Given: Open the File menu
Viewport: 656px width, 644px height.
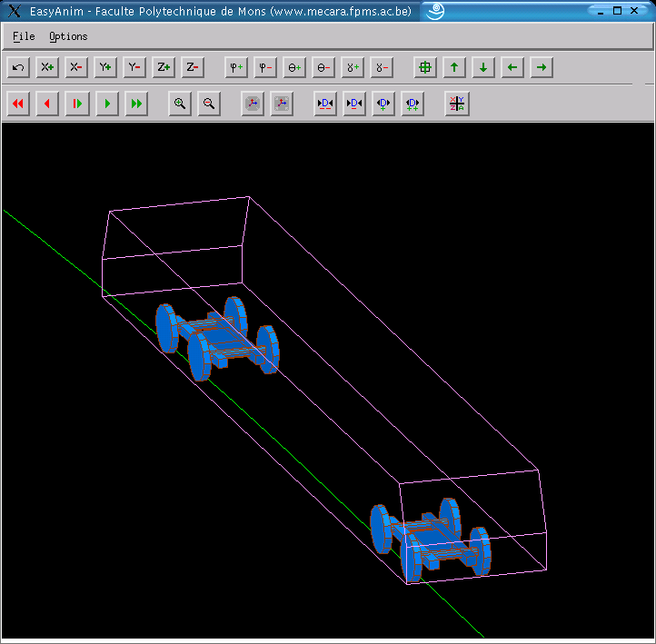Looking at the screenshot, I should [x=24, y=36].
